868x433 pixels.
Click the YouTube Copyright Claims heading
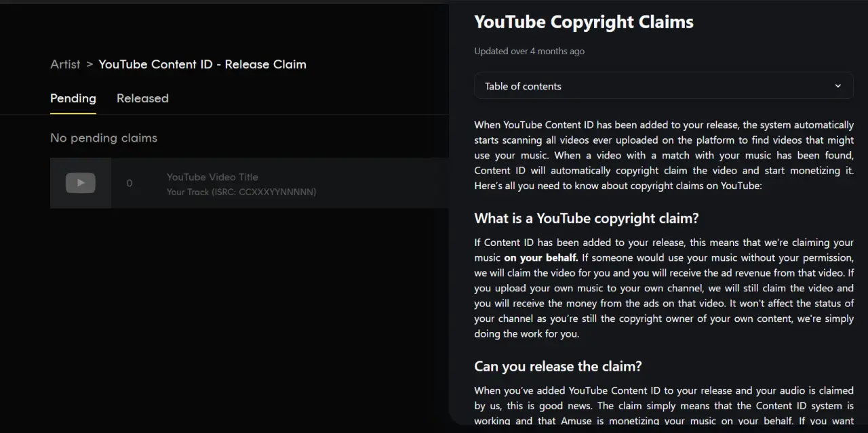584,22
